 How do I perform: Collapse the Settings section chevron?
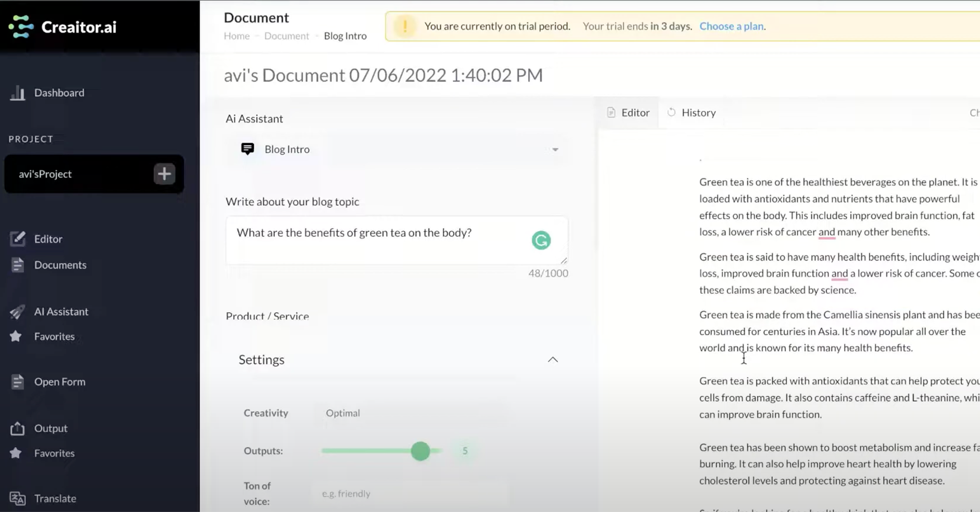coord(553,360)
